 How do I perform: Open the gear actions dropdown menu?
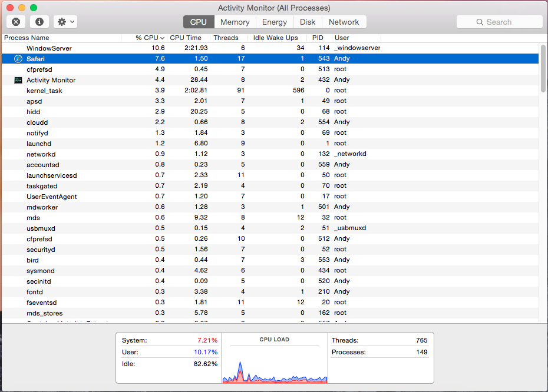[x=65, y=22]
